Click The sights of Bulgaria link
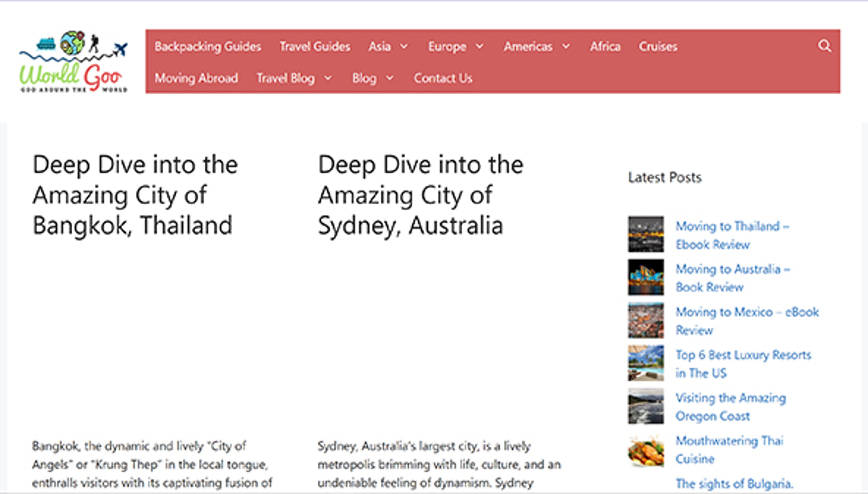The image size is (868, 494). [x=734, y=483]
